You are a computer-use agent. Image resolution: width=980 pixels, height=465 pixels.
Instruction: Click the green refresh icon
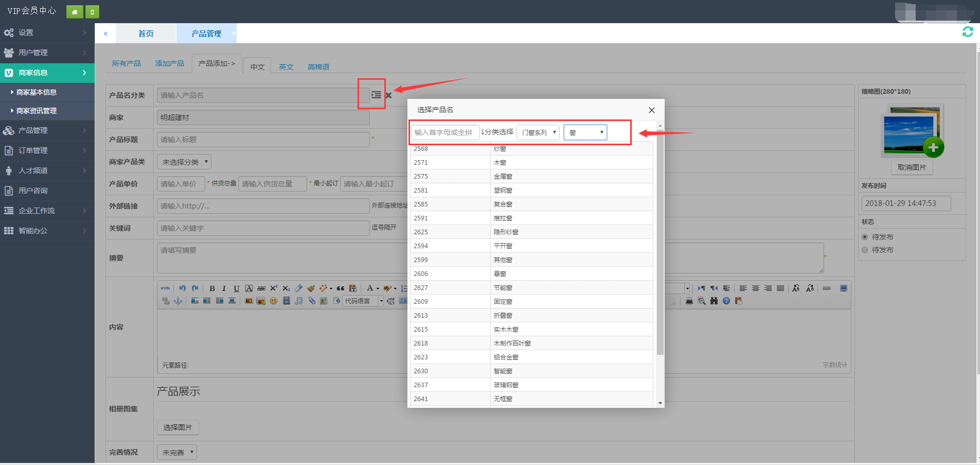(x=967, y=32)
